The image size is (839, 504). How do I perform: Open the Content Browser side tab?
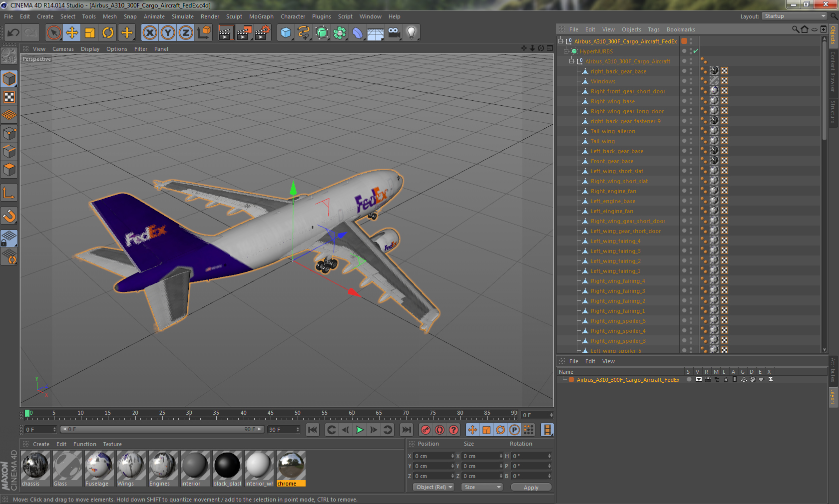pyautogui.click(x=833, y=71)
